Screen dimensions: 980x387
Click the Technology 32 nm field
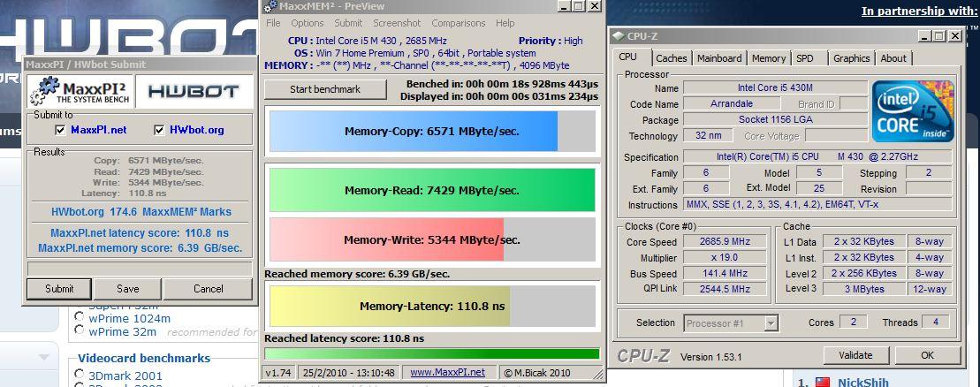click(x=708, y=136)
